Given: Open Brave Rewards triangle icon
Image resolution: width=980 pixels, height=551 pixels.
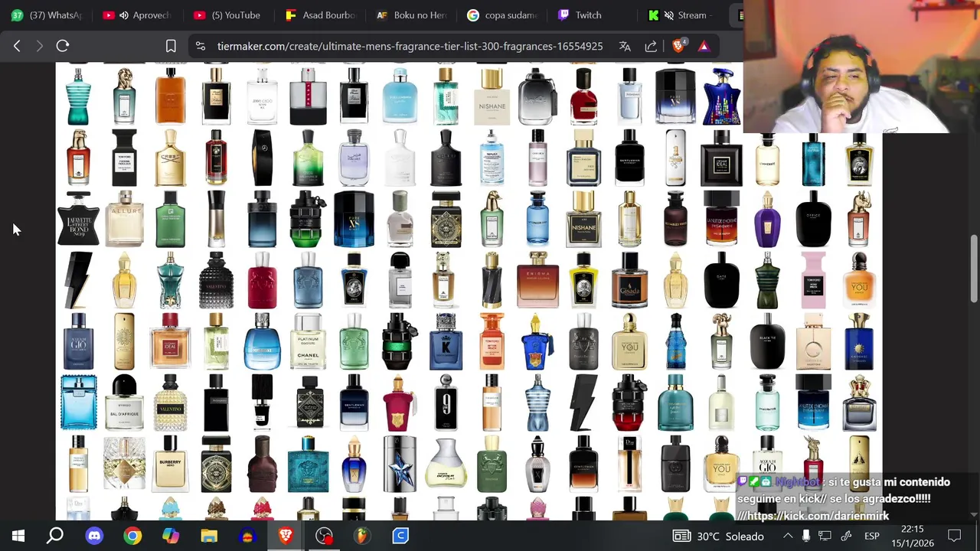Looking at the screenshot, I should click(704, 46).
